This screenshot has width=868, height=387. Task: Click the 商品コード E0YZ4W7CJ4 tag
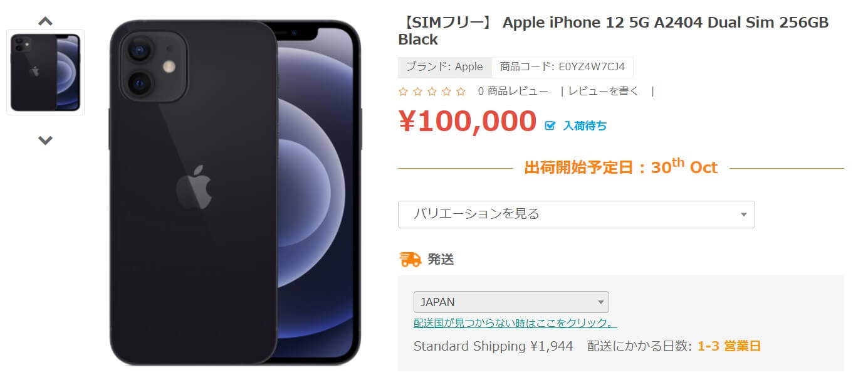pyautogui.click(x=562, y=67)
